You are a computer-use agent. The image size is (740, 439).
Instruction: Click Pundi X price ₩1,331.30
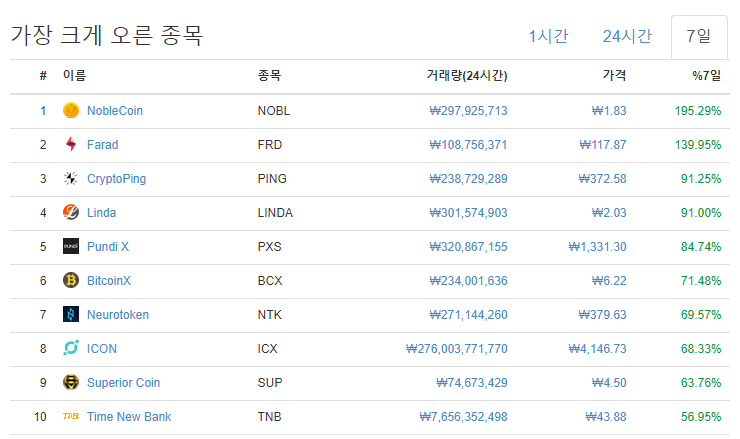pyautogui.click(x=598, y=247)
